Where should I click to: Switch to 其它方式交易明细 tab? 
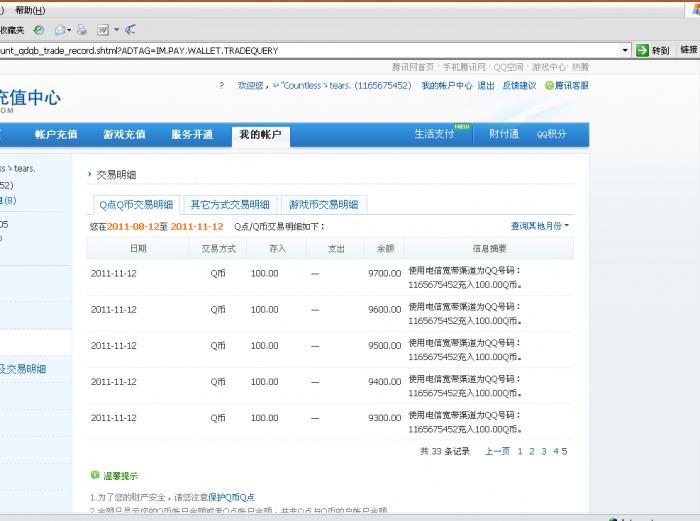tap(230, 205)
